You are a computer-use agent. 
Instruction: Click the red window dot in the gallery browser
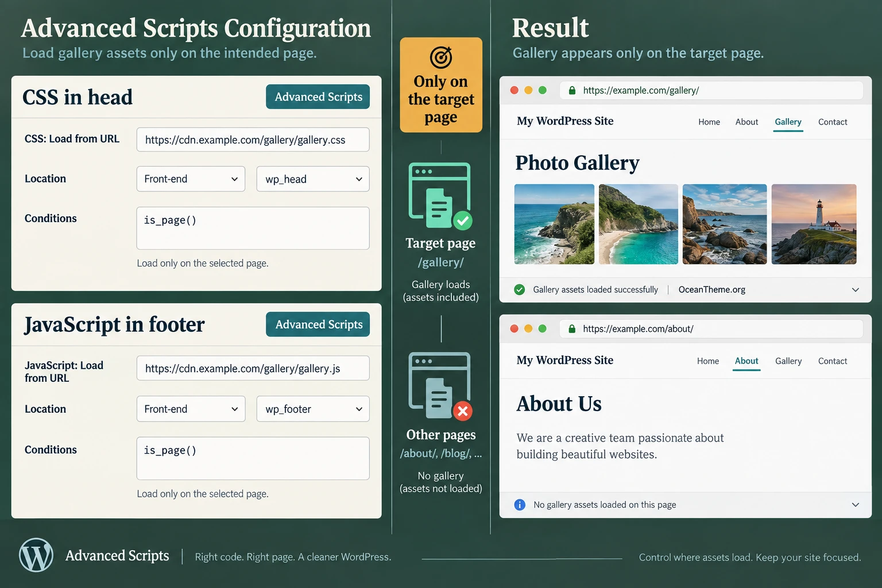(514, 90)
